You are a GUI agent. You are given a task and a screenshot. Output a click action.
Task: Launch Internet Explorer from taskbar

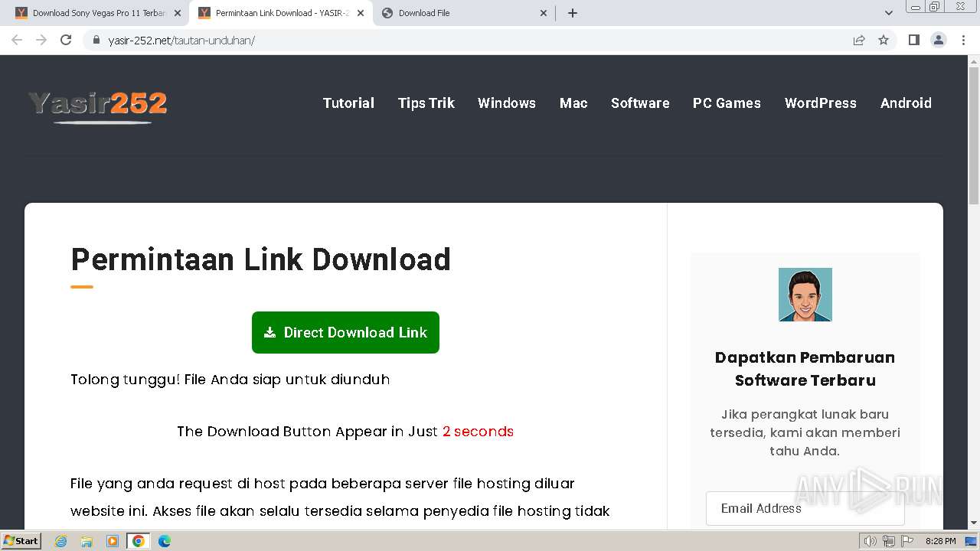[60, 541]
